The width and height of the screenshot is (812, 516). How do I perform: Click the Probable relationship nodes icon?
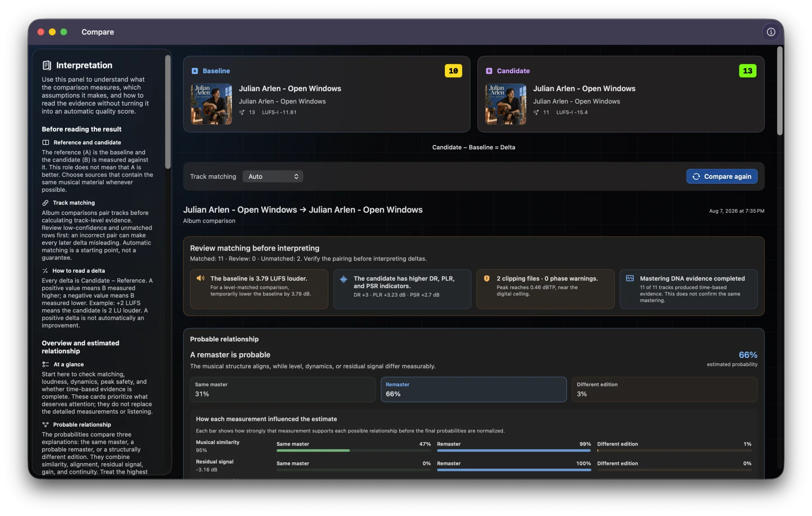[45, 425]
